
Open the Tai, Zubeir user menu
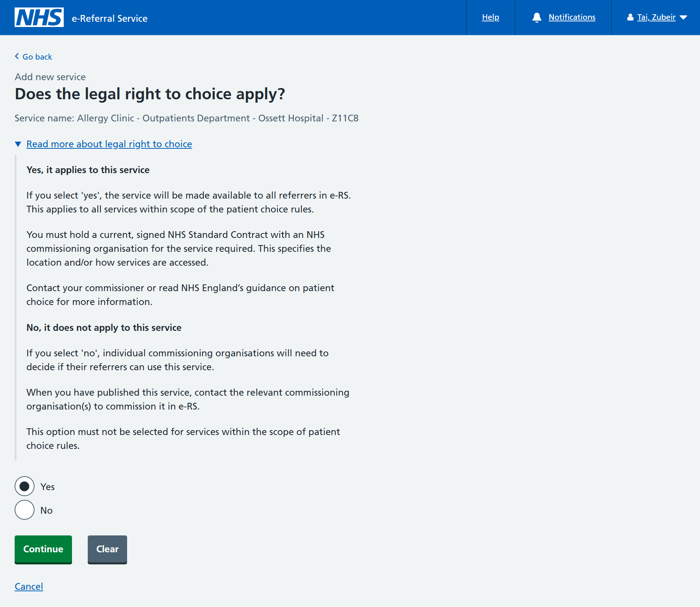click(656, 17)
